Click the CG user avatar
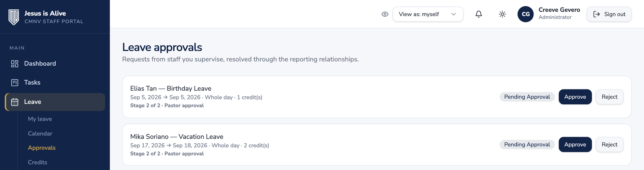 click(526, 14)
